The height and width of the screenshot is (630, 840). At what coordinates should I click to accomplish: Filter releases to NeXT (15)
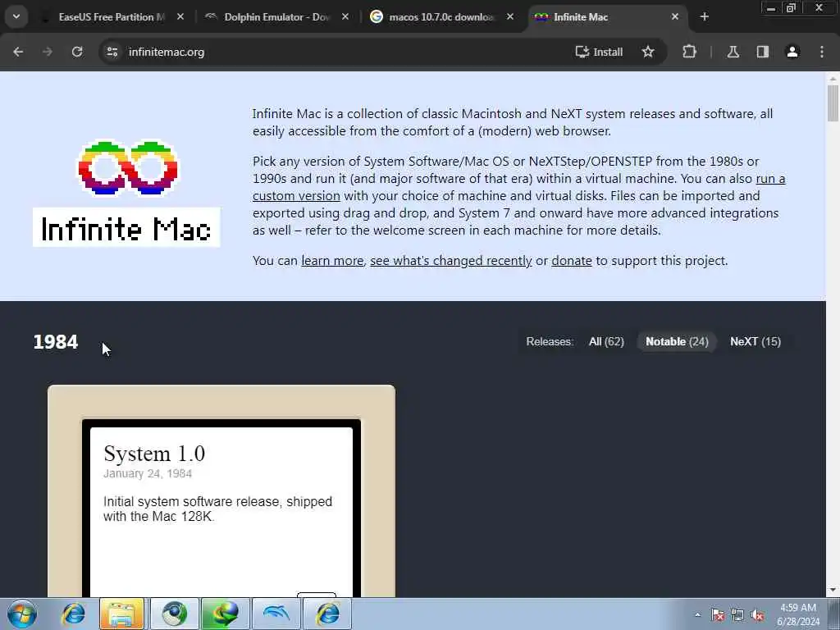756,342
